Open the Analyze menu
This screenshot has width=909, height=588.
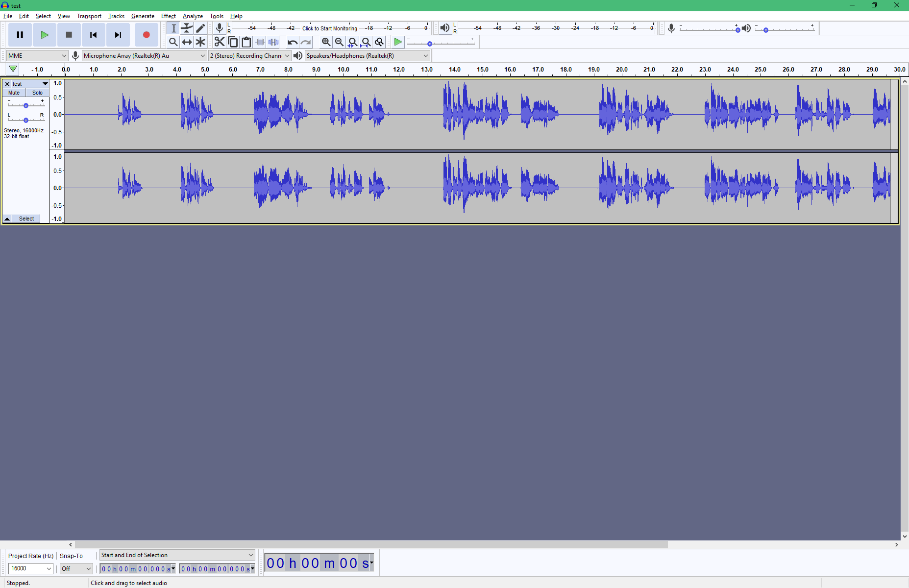click(193, 16)
